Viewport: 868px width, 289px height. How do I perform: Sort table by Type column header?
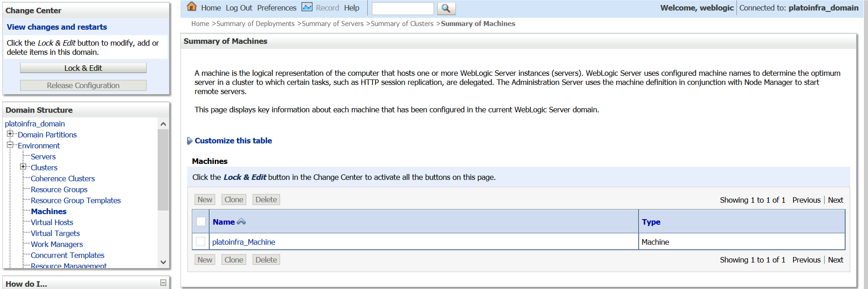[x=651, y=222]
